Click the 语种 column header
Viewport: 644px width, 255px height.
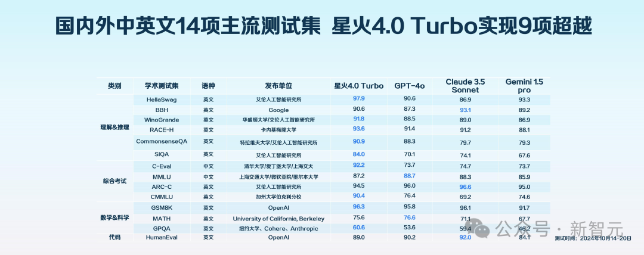pos(208,86)
